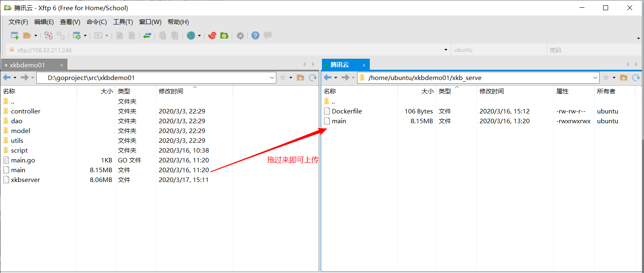Image resolution: width=644 pixels, height=273 pixels.
Task: Open the 窗口(W) menu
Action: click(x=150, y=22)
